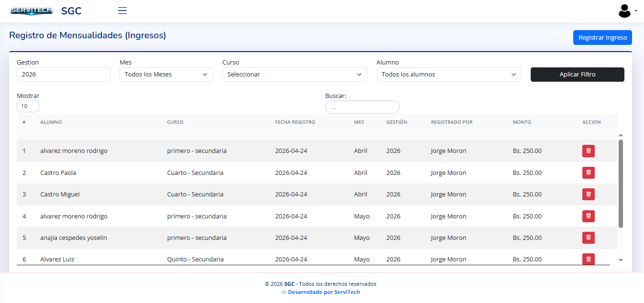Click the Registrar Ingreso button
This screenshot has height=303, width=644.
[602, 38]
